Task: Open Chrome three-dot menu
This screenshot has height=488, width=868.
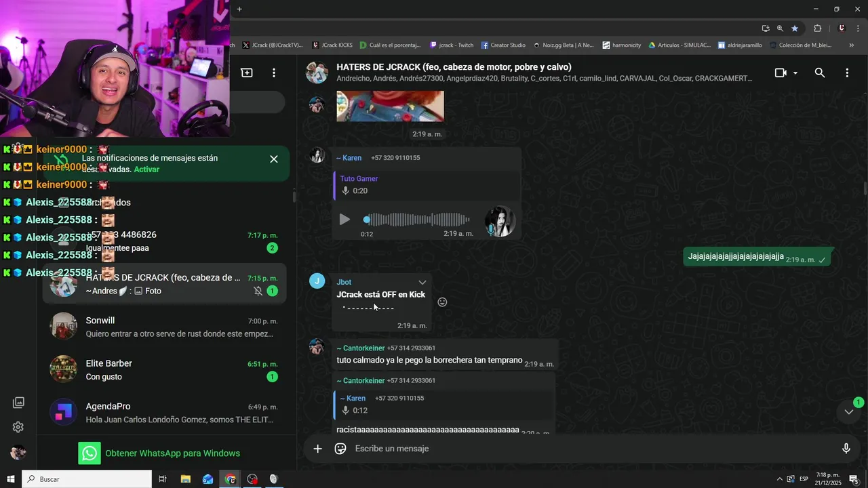Action: (x=858, y=28)
